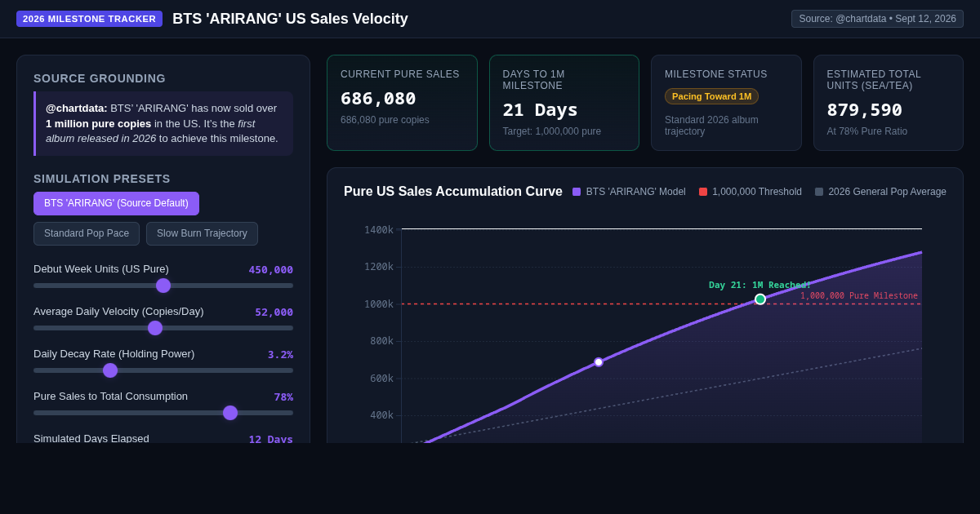Click the 686,080 pure sales value

click(378, 98)
